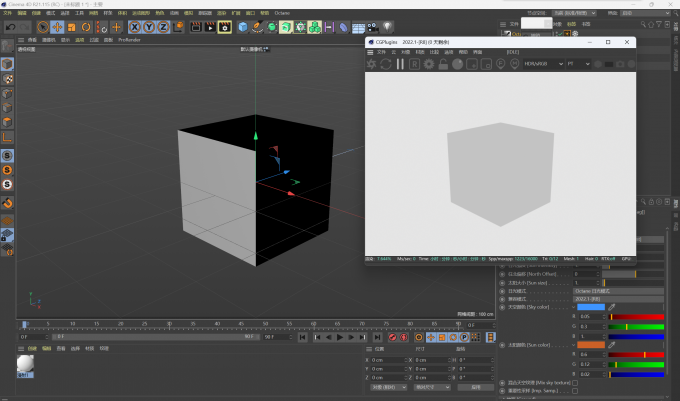Image resolution: width=680 pixels, height=401 pixels.
Task: Add a cube primitive object
Action: (243, 27)
